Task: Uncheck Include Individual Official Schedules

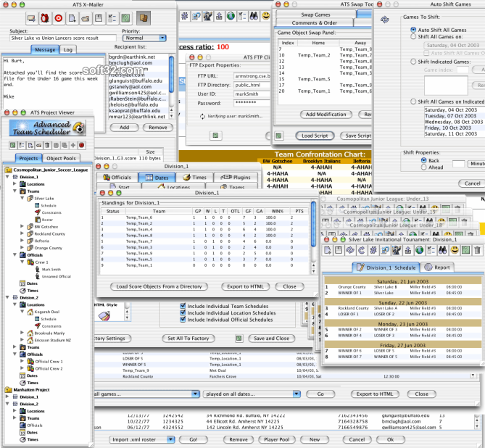Action: (x=183, y=320)
